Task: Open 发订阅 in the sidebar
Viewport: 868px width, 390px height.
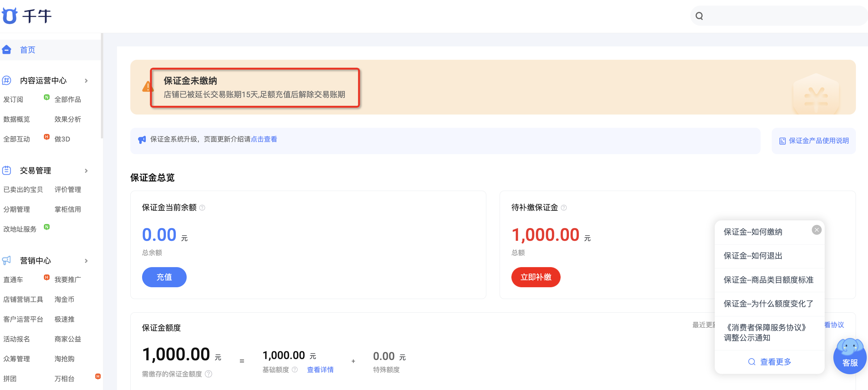Action: click(13, 99)
